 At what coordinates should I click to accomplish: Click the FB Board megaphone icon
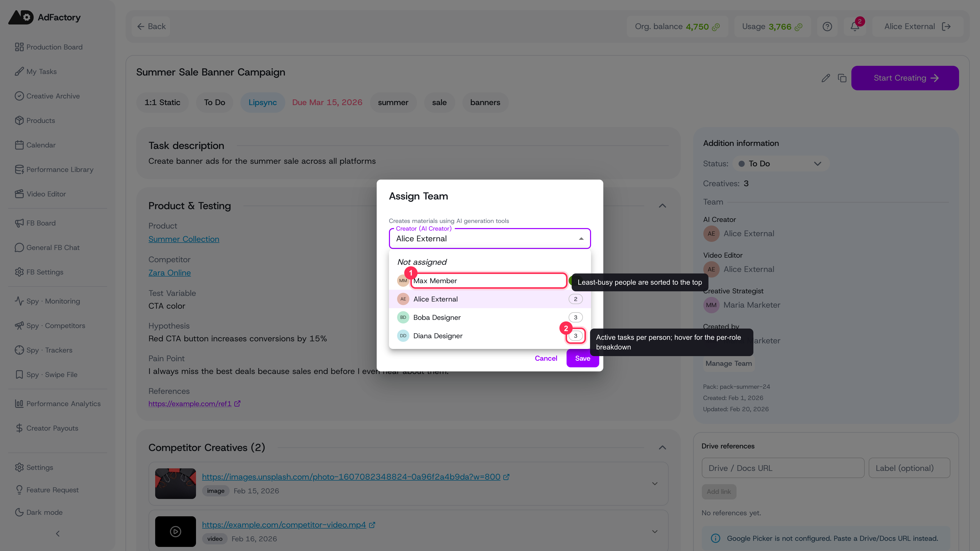pyautogui.click(x=19, y=223)
